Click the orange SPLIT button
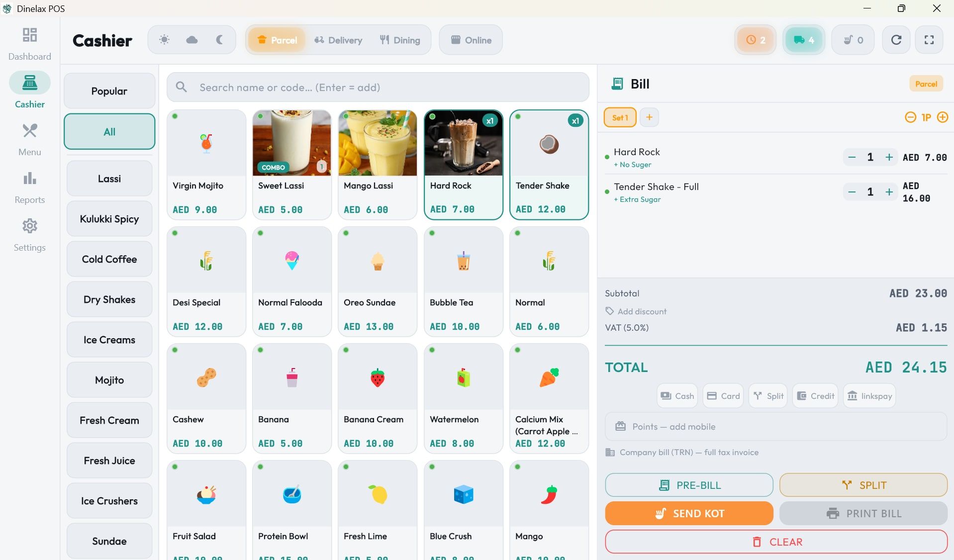Screen dimensions: 954x560 (863, 485)
